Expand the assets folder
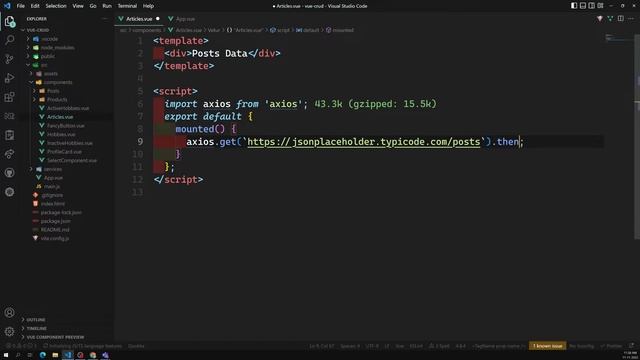This screenshot has height=360, width=640. click(51, 73)
